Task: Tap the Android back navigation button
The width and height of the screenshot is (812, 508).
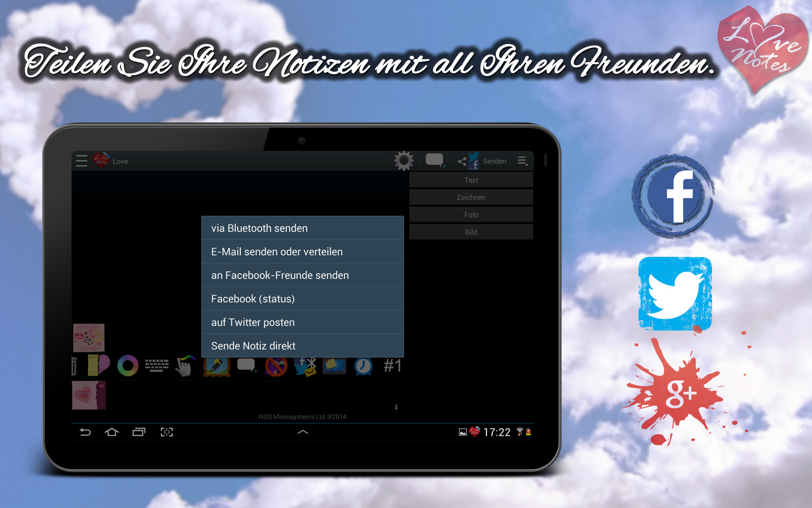Action: point(85,432)
